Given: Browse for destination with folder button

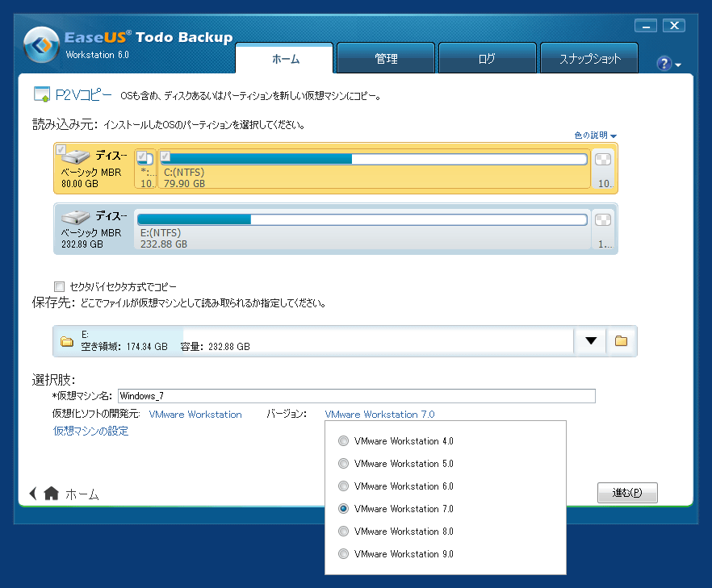Looking at the screenshot, I should click(622, 341).
